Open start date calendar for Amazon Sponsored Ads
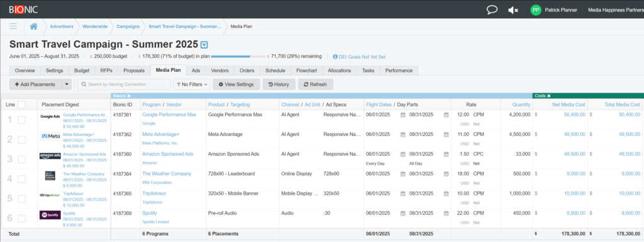 403,154
